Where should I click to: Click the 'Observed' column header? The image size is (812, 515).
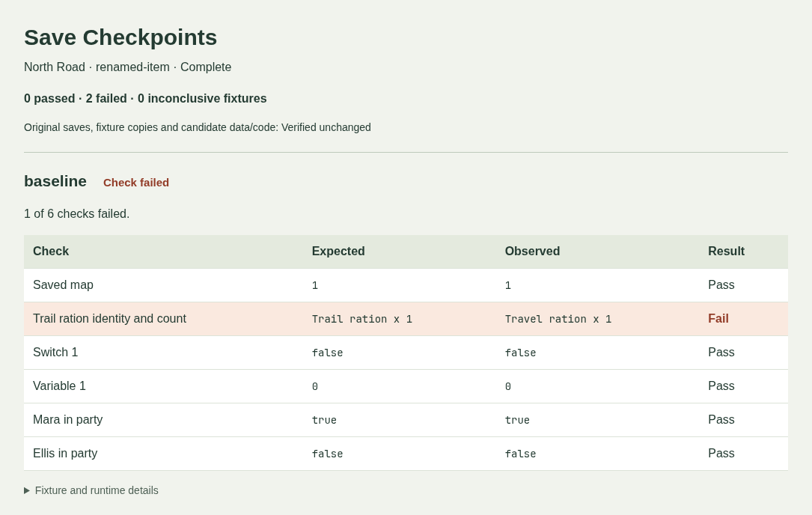tap(532, 252)
